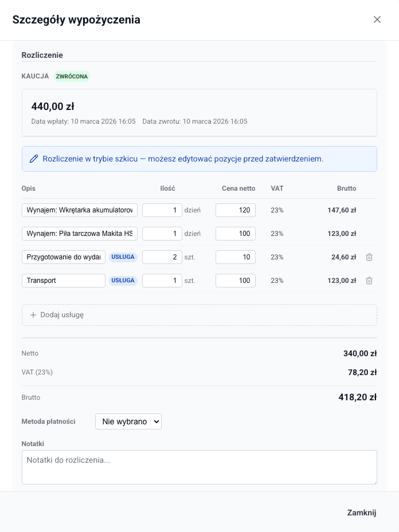Open the Metoda płatności dropdown
The image size is (399, 532).
(x=128, y=421)
